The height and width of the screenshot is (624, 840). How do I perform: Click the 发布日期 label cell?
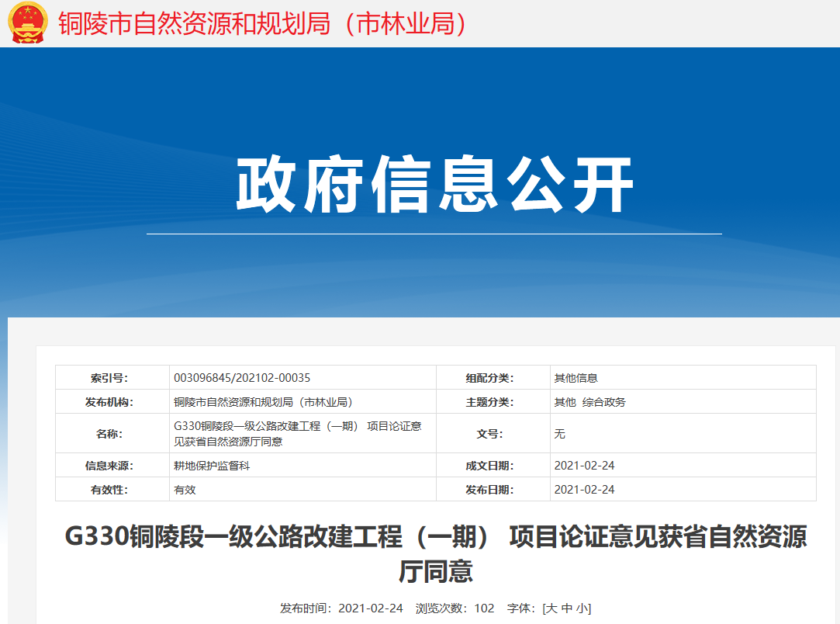coord(493,490)
